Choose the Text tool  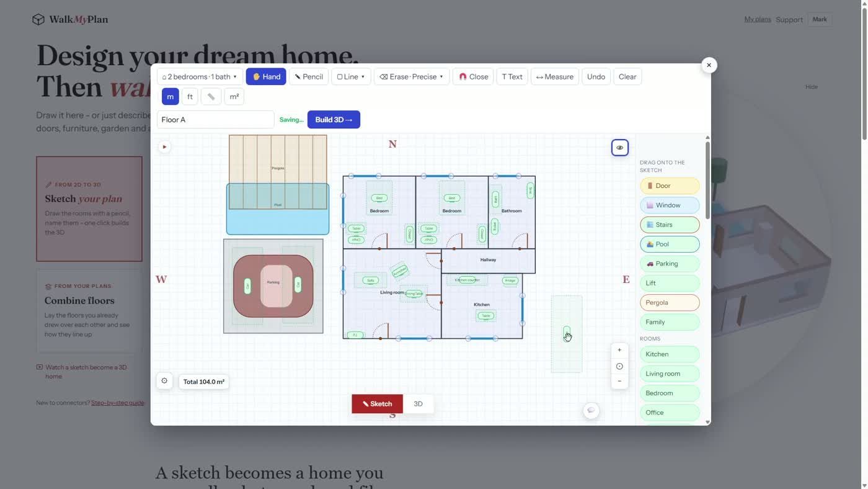tap(512, 76)
